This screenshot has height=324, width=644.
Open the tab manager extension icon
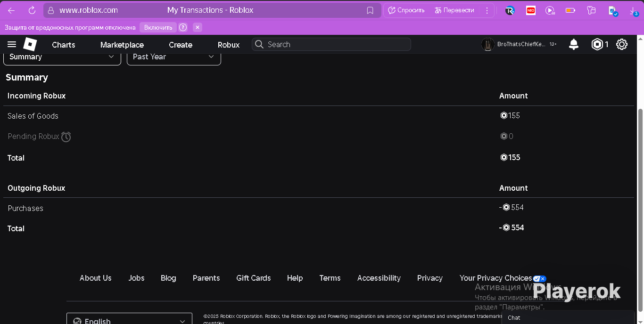[591, 10]
